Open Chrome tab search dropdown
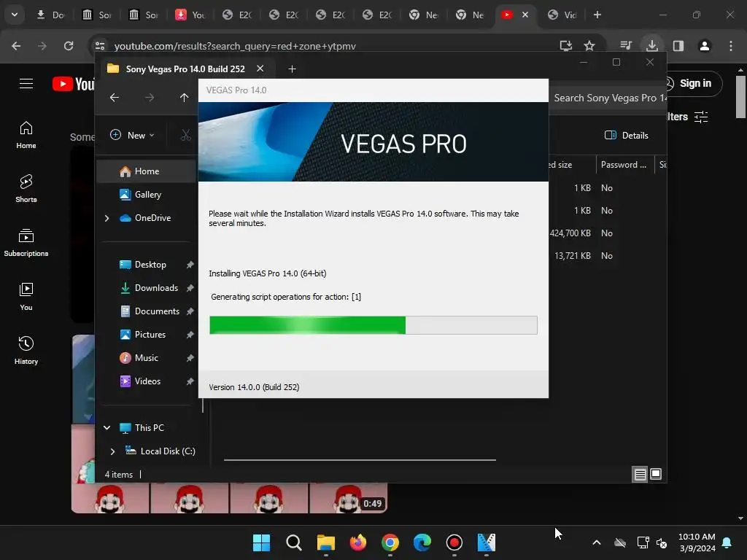The height and width of the screenshot is (560, 747). click(x=15, y=15)
